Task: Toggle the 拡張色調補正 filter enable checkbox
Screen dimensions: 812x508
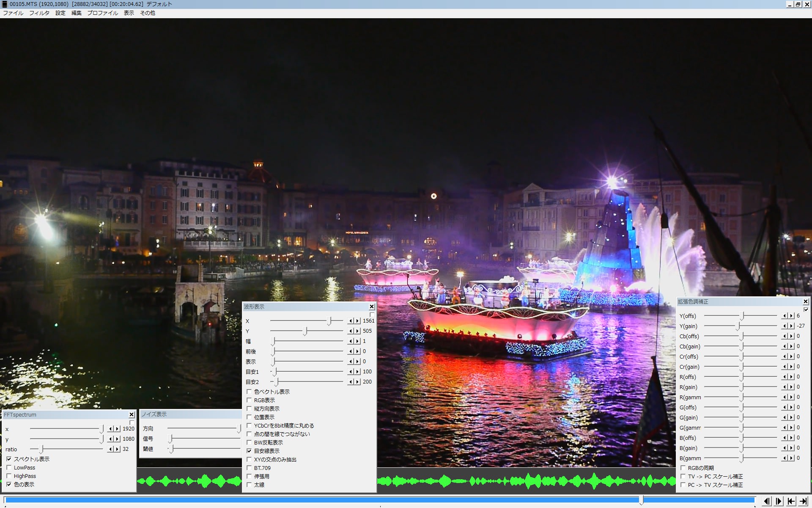Action: pos(806,309)
